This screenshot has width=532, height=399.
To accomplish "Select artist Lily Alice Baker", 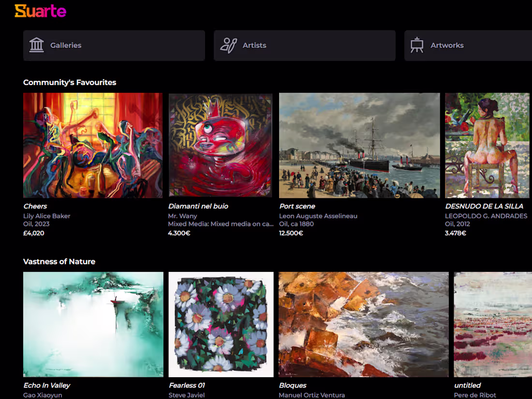I will pyautogui.click(x=47, y=216).
